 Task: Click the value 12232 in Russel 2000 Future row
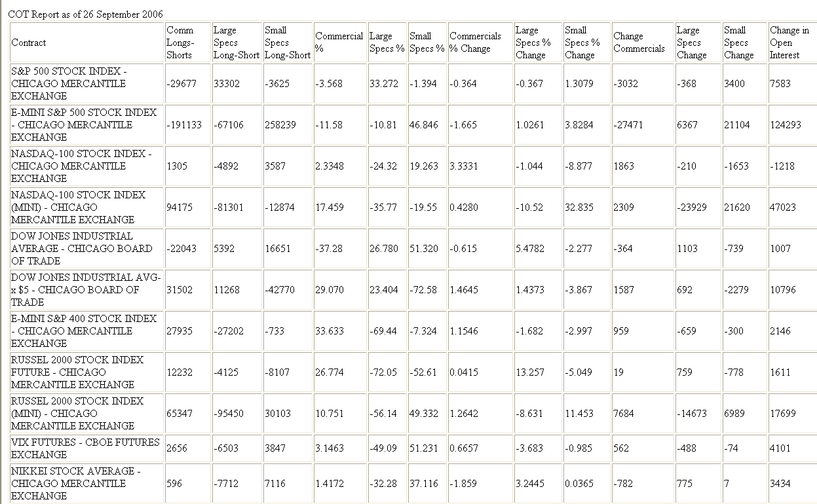(180, 372)
